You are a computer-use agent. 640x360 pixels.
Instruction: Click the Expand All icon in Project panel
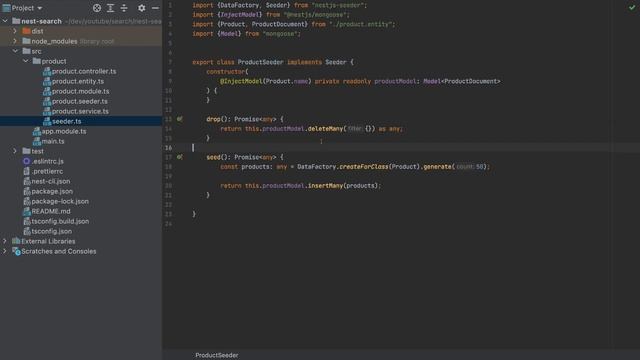pos(110,8)
